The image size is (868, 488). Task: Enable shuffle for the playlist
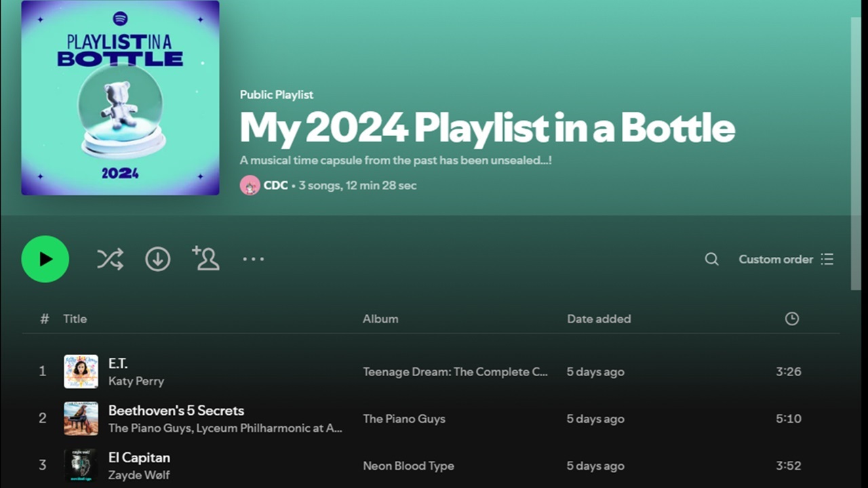tap(110, 259)
